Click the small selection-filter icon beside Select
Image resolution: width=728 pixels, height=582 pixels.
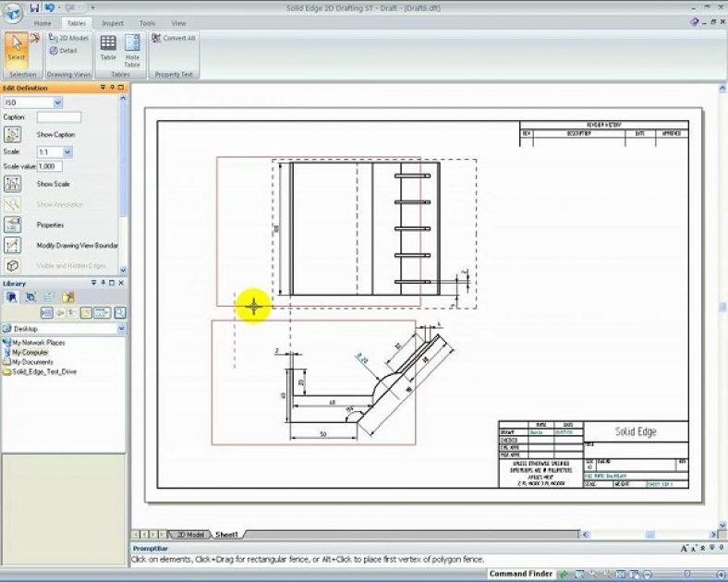(35, 38)
